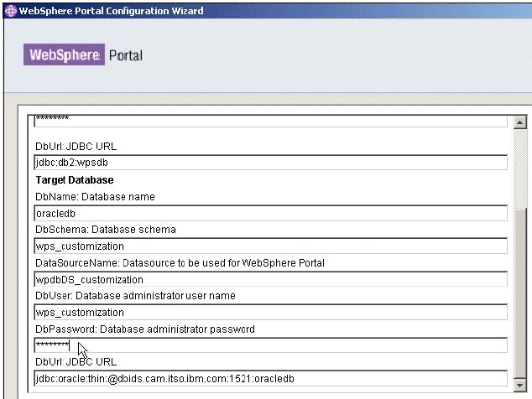
Task: Click the source JDBC URL field jdbc:db2:wpsdb
Action: [x=271, y=163]
